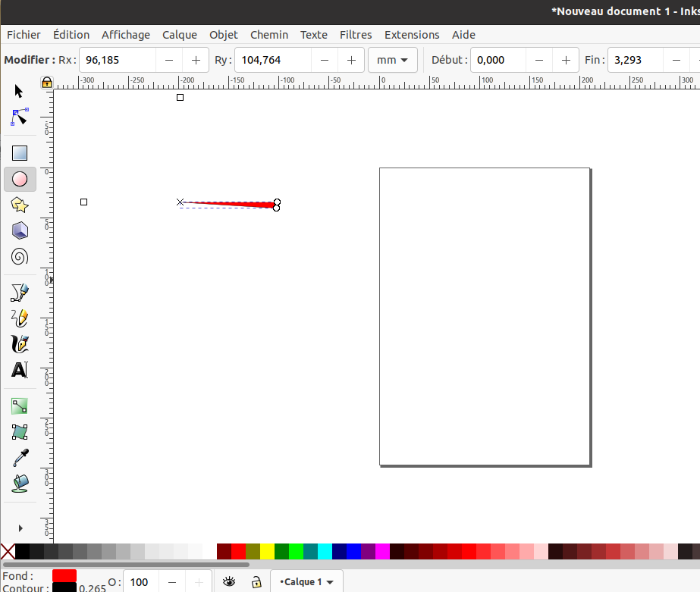700x592 pixels.
Task: Select the Selector arrow tool
Action: (19, 91)
